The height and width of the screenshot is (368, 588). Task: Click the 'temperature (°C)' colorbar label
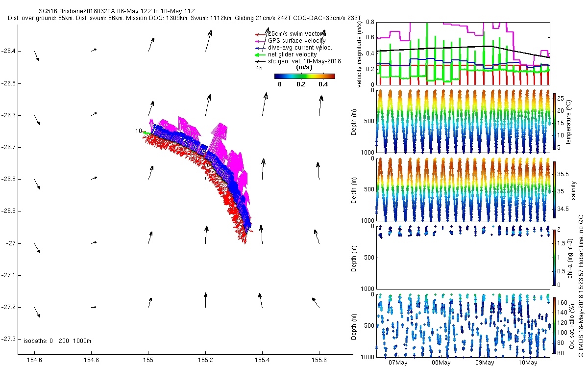[x=570, y=122]
